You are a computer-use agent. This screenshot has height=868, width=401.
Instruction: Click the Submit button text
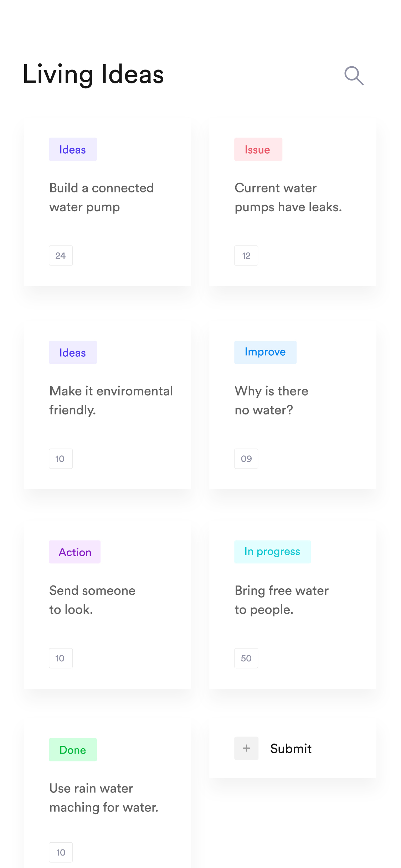click(x=291, y=749)
